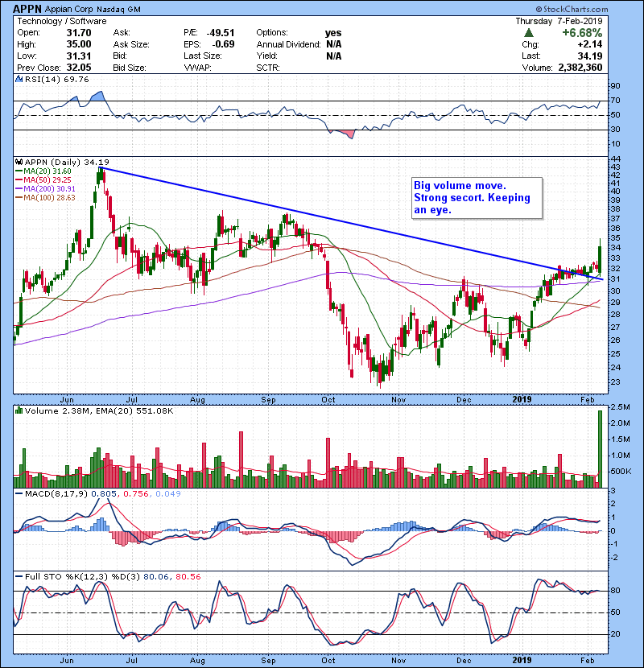
Task: Click the date Thursday 7-Feb-2019
Action: point(559,21)
